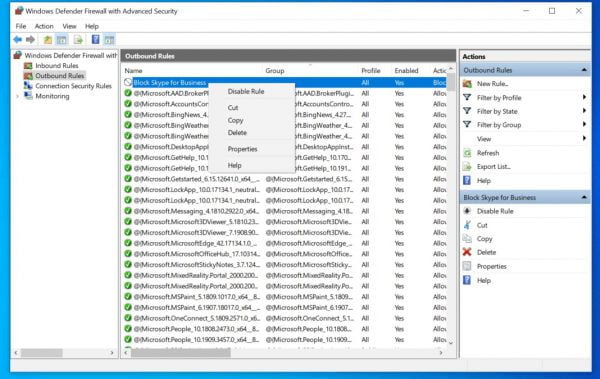Viewport: 600px width, 379px height.
Task: Click the Up one level folder icon
Action: click(x=47, y=39)
